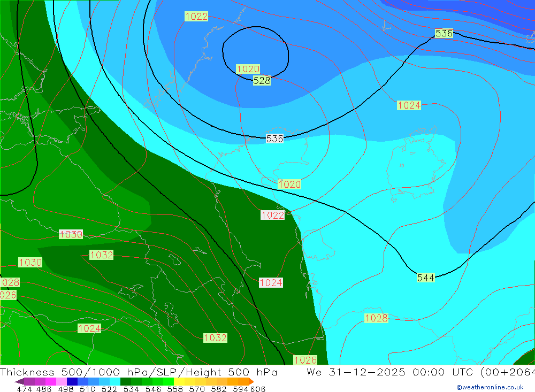Viewport: 535px width, 392px height.
Task: Click the 544 height contour label
Action: coord(425,278)
